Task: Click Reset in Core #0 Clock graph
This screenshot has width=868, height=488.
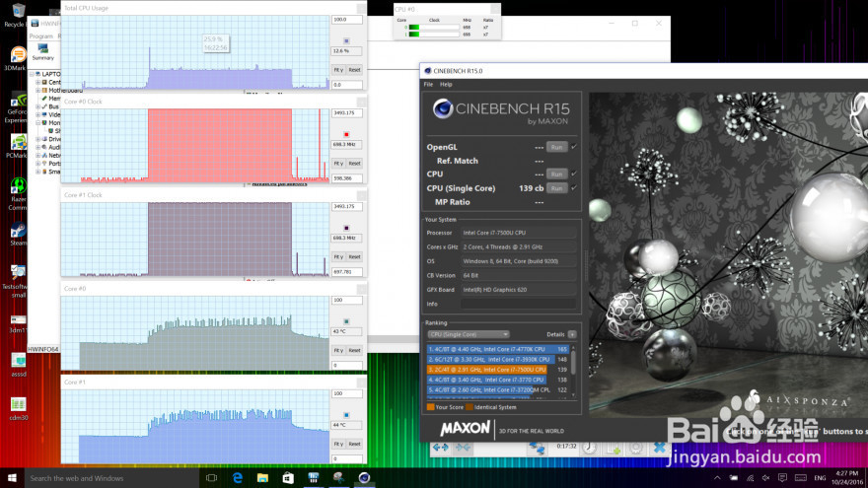Action: click(x=354, y=164)
